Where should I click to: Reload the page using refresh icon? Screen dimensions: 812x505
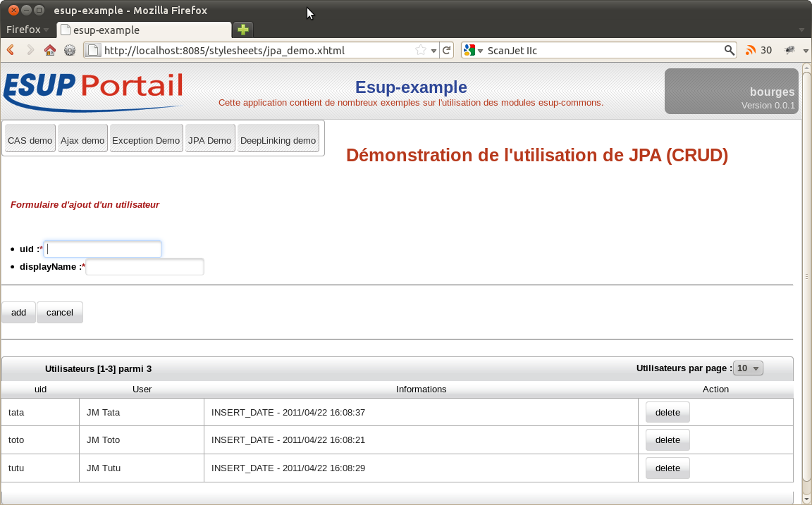tap(446, 50)
